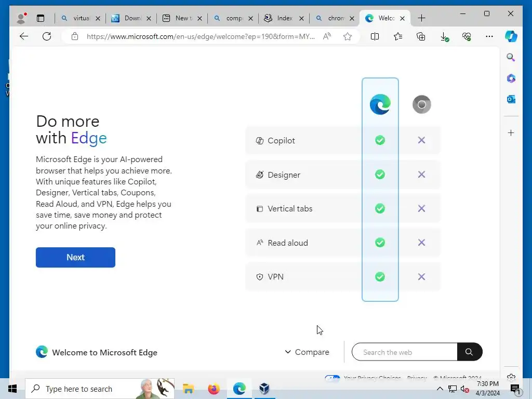
Task: Launch Firefox from taskbar
Action: [x=214, y=389]
